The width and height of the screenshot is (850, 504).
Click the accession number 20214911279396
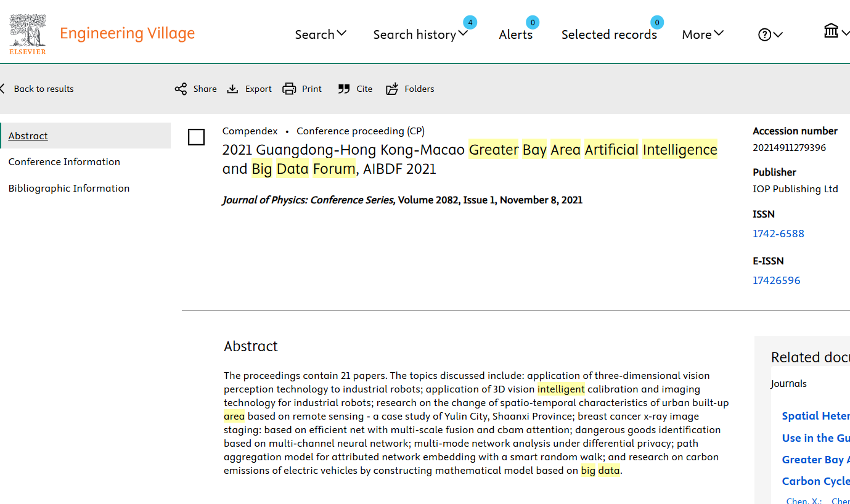[x=790, y=147]
